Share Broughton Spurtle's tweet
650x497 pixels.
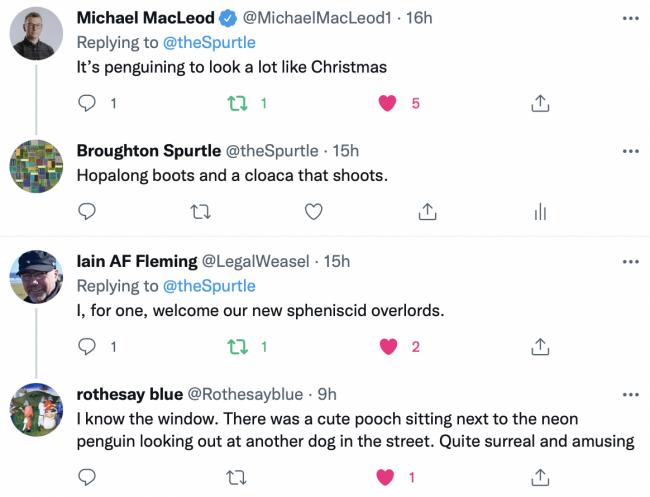pos(426,211)
